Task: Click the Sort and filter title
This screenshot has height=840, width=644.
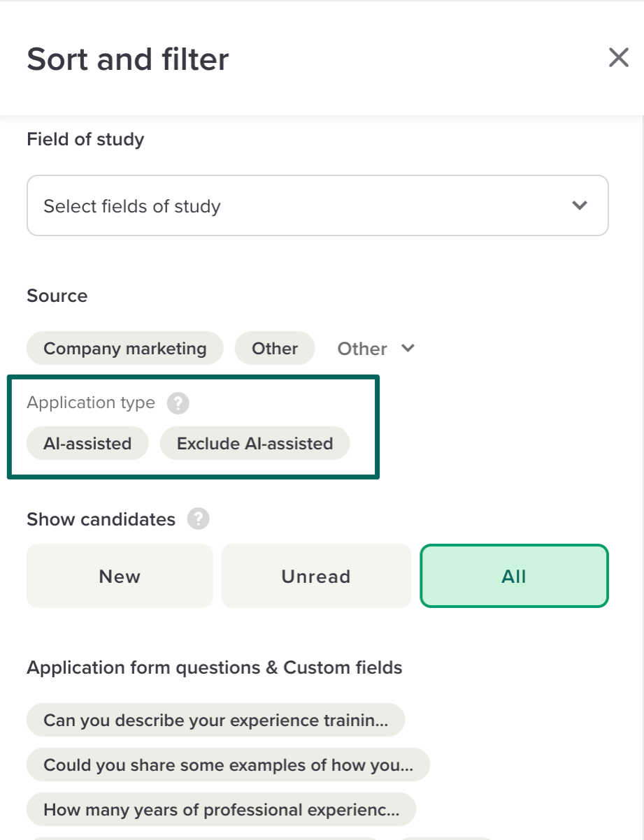Action: [128, 59]
